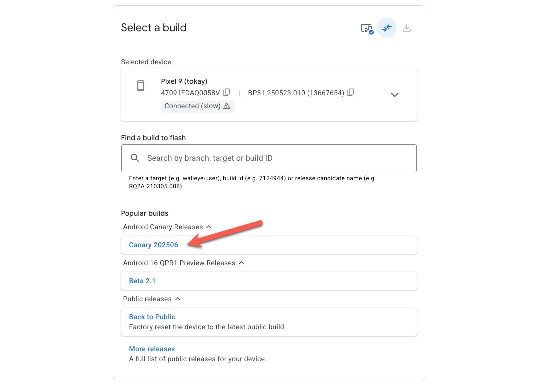The height and width of the screenshot is (392, 544).
Task: Click More releases for full list
Action: pyautogui.click(x=152, y=348)
